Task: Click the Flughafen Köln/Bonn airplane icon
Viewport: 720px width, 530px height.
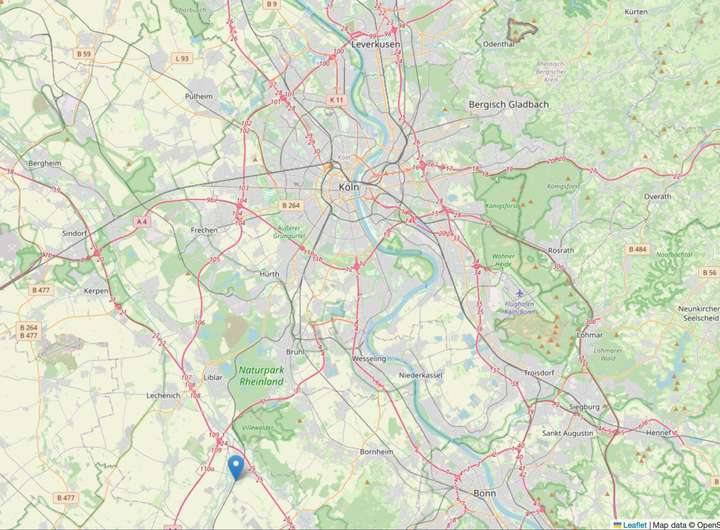Action: pyautogui.click(x=519, y=293)
